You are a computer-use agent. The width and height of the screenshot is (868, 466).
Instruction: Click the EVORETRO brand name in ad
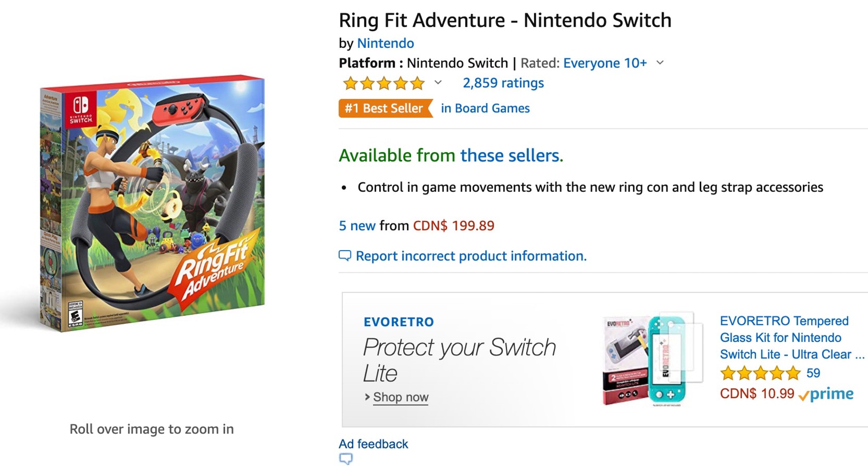399,322
